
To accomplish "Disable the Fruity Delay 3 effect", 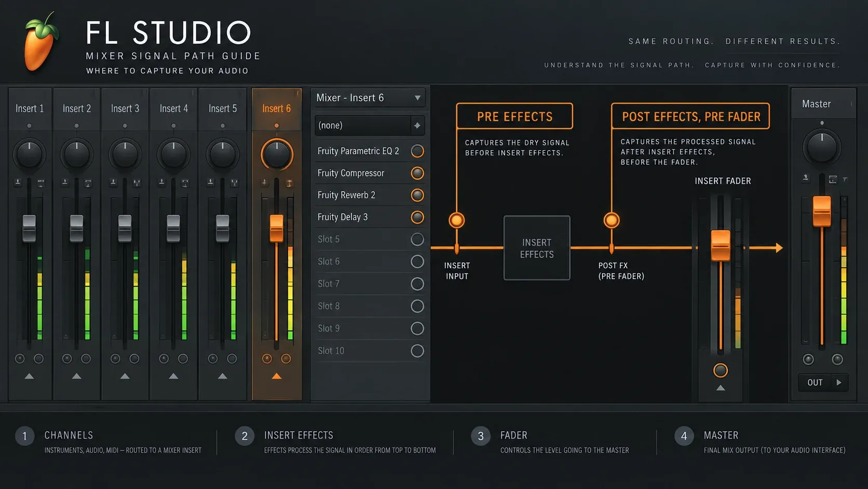I will (417, 217).
